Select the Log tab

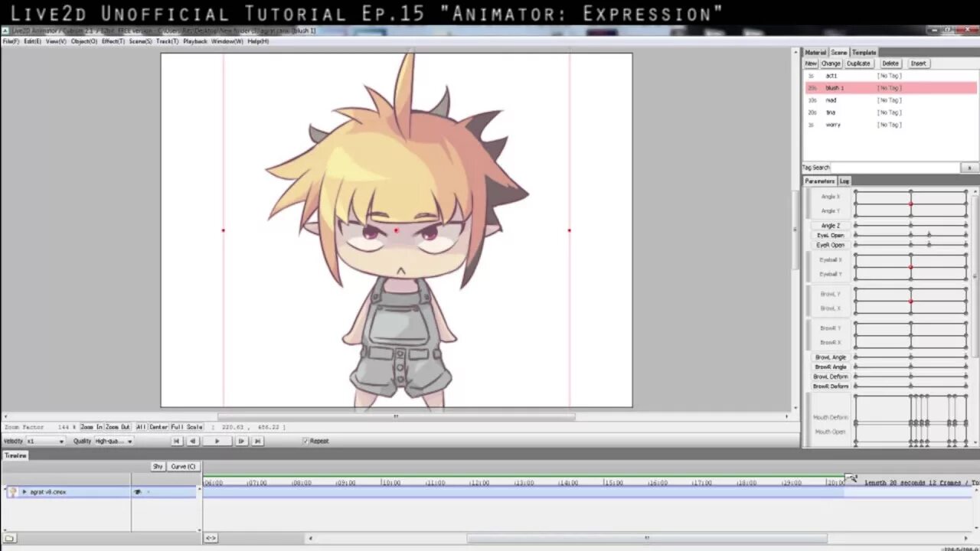[844, 181]
